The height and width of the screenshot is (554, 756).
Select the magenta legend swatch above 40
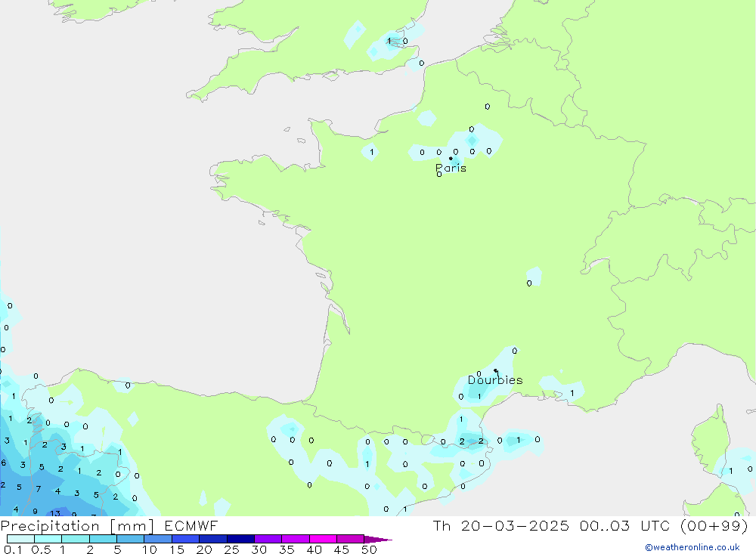tap(323, 539)
